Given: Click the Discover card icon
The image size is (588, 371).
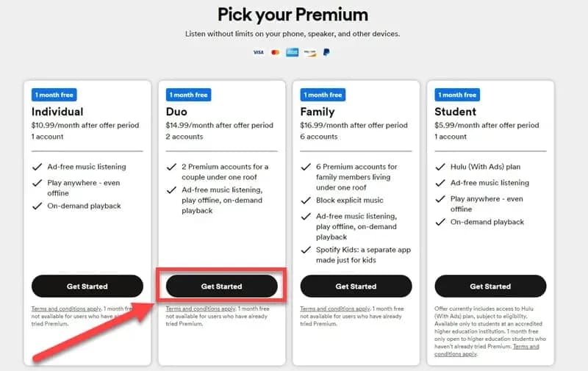Looking at the screenshot, I should (310, 52).
